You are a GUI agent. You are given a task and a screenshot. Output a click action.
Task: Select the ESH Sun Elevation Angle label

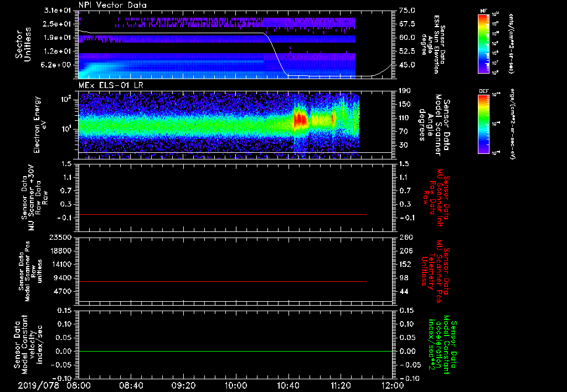(x=436, y=43)
